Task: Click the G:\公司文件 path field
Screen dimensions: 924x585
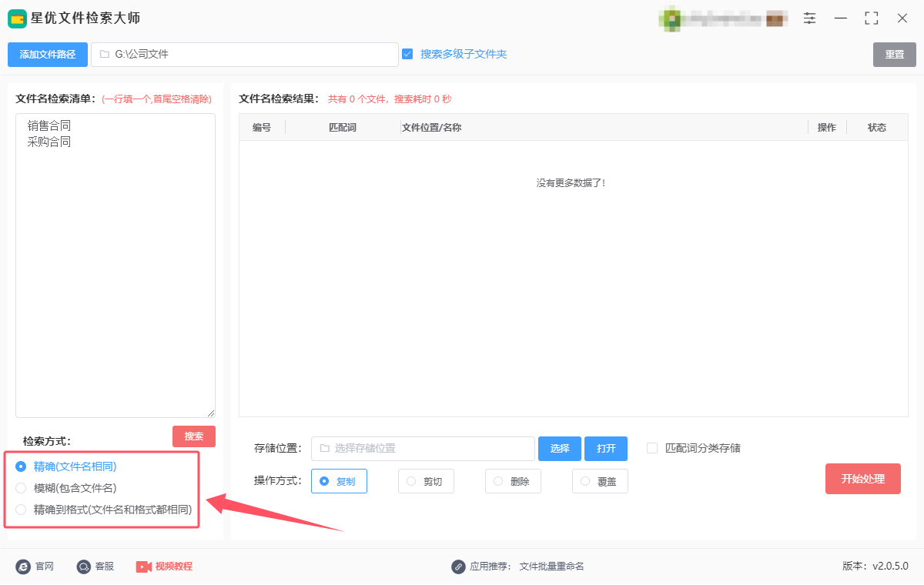Action: pos(245,55)
